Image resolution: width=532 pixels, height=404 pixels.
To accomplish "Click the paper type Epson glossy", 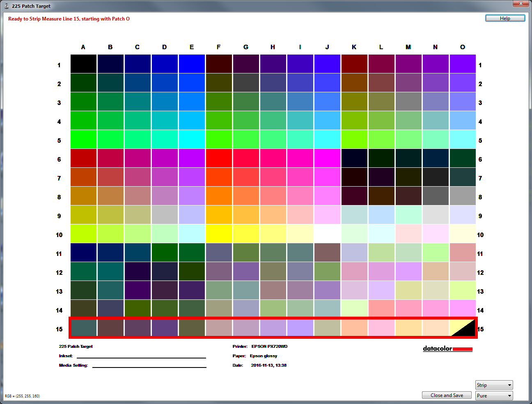I will coord(264,356).
